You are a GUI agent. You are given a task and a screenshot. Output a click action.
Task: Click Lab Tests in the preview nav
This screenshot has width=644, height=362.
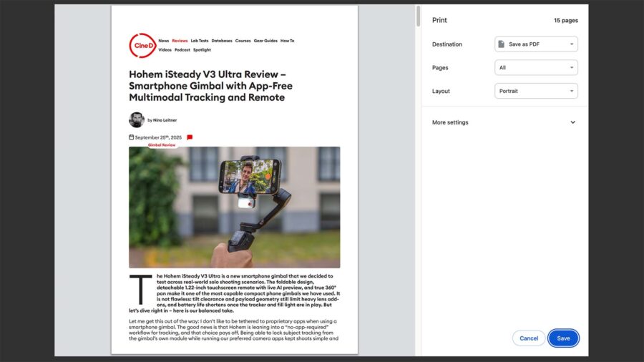point(199,41)
